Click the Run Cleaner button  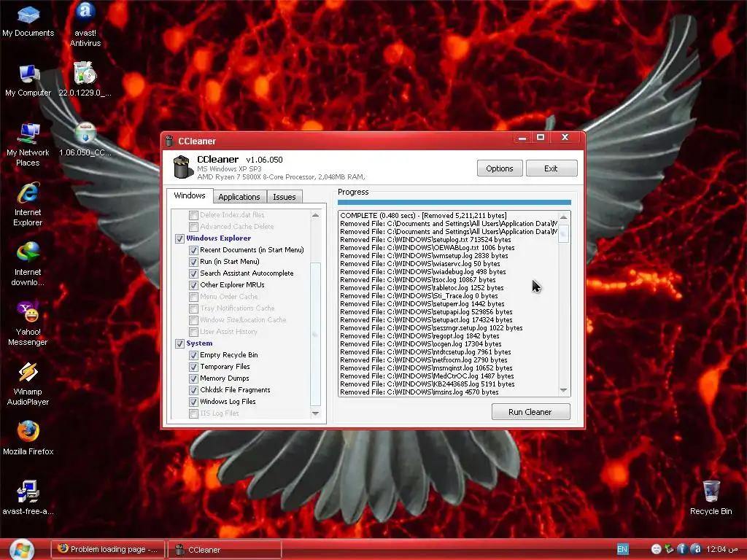(x=530, y=412)
